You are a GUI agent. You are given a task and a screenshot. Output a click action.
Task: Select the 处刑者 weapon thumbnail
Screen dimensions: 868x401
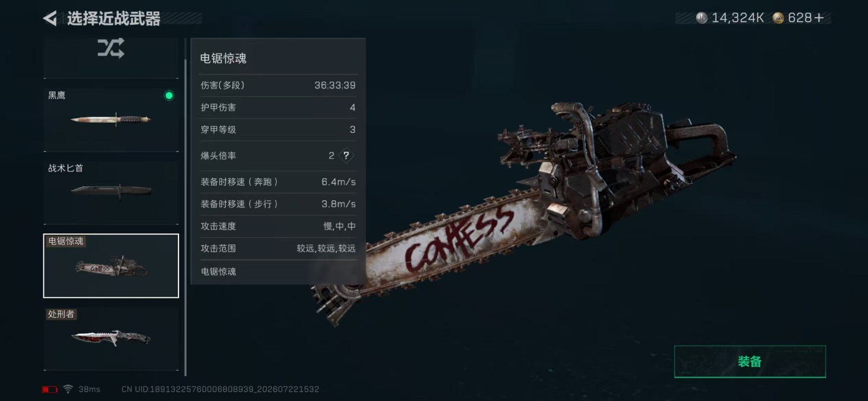click(x=111, y=339)
